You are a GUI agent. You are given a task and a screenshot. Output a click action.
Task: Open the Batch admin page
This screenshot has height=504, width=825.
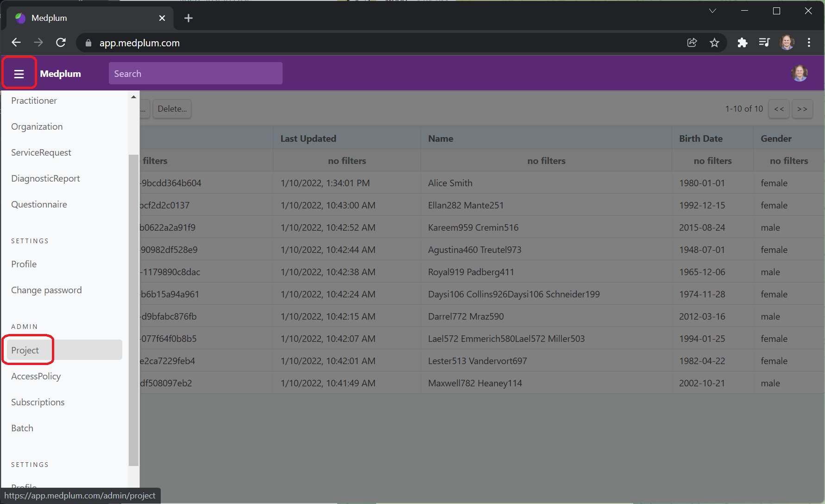coord(22,428)
